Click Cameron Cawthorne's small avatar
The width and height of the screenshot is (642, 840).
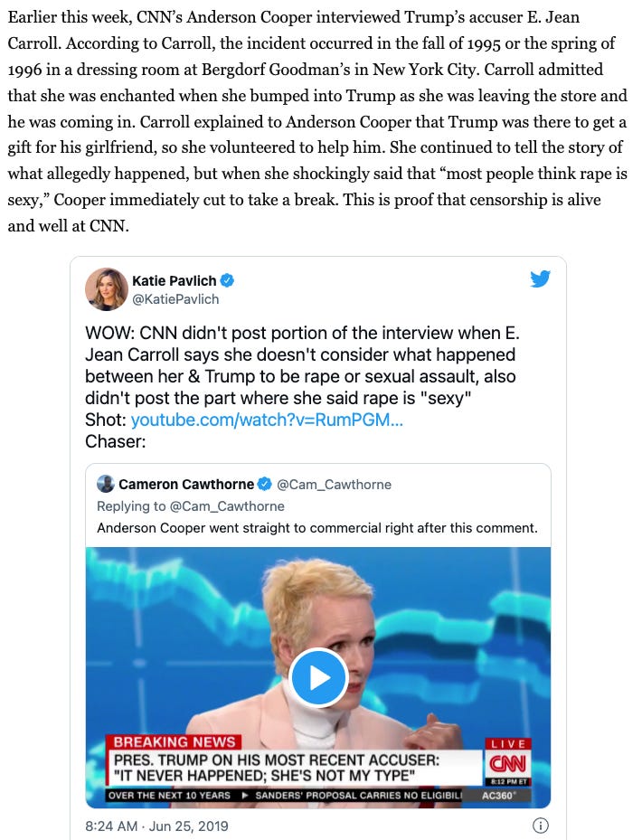(106, 484)
